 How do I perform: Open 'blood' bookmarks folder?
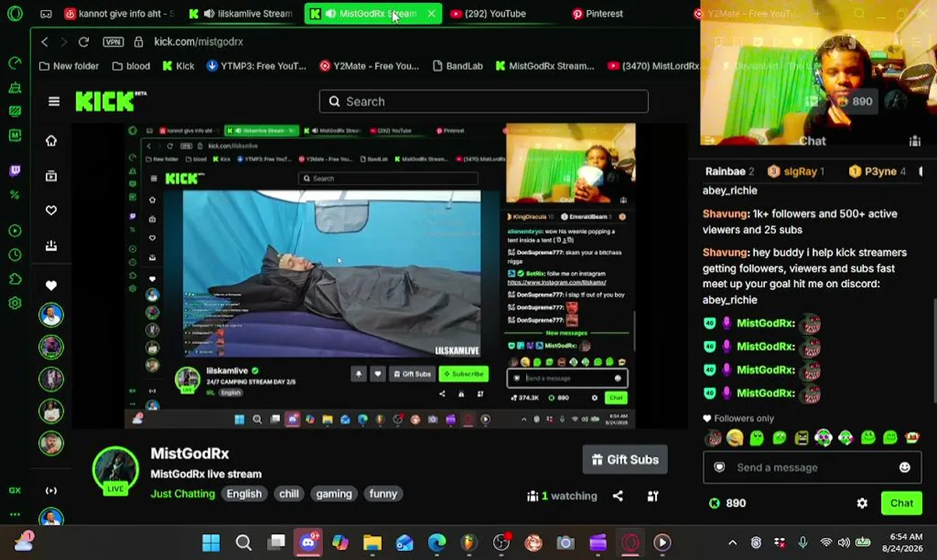(131, 66)
